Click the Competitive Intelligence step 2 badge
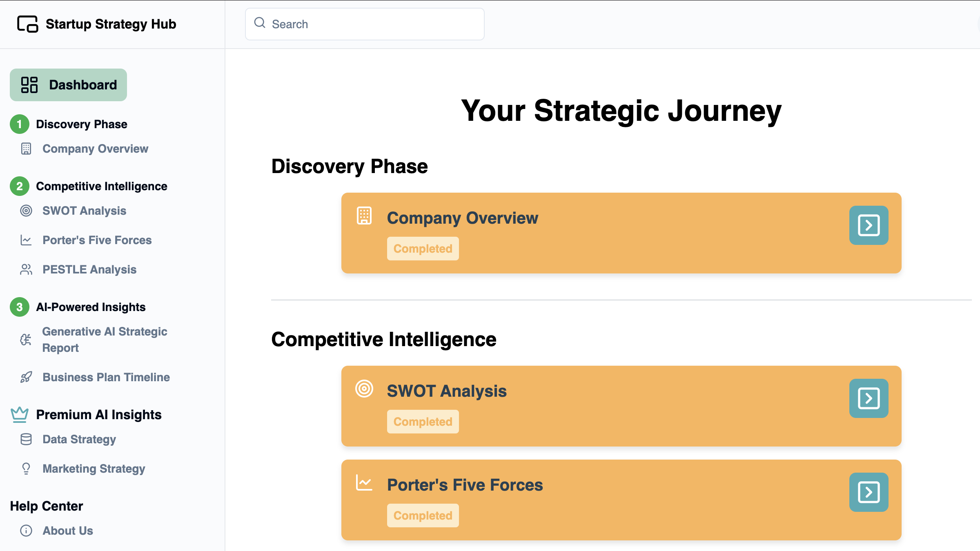 (x=20, y=186)
